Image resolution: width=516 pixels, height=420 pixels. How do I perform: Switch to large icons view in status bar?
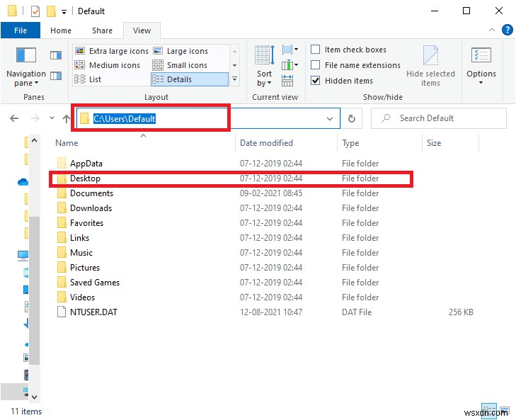click(x=504, y=411)
